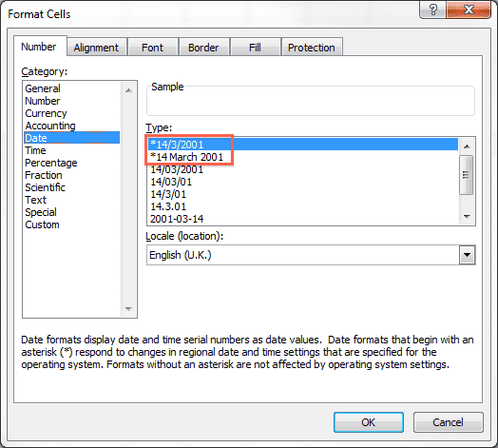Click Category list scroll up arrow
Screen dimensions: 498x448
coord(128,90)
